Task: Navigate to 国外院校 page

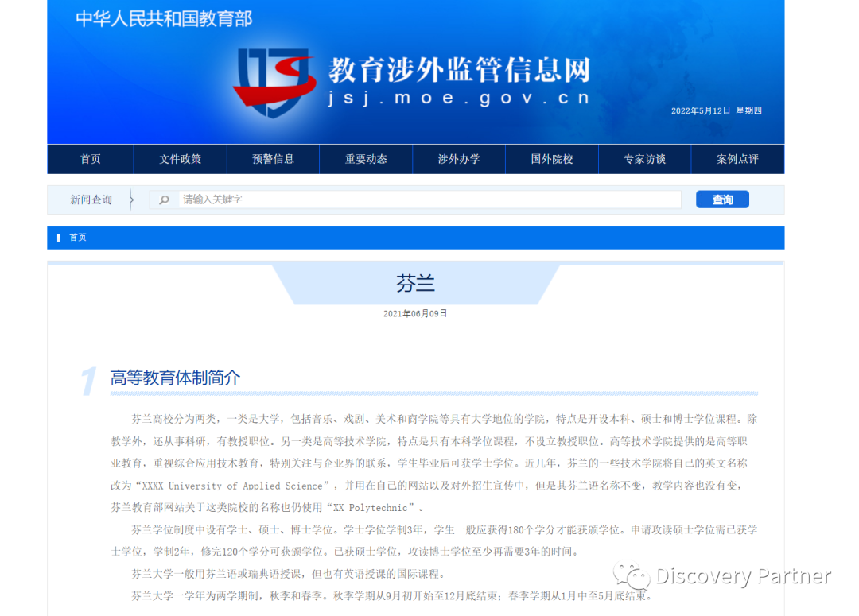Action: pyautogui.click(x=552, y=159)
